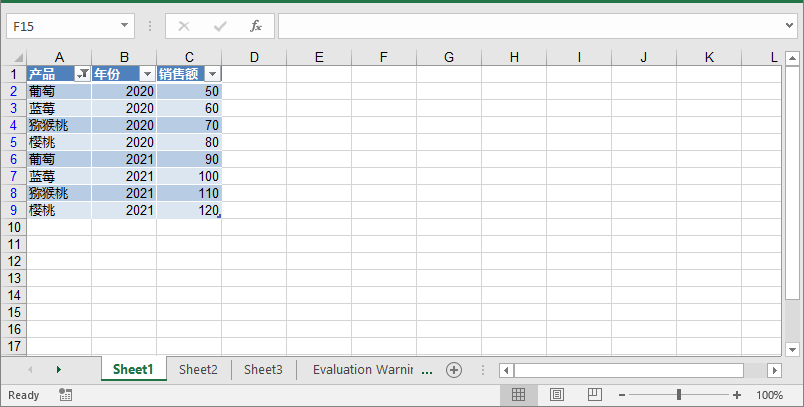This screenshot has height=407, width=804.
Task: Select sales cell with value 60
Action: (189, 108)
